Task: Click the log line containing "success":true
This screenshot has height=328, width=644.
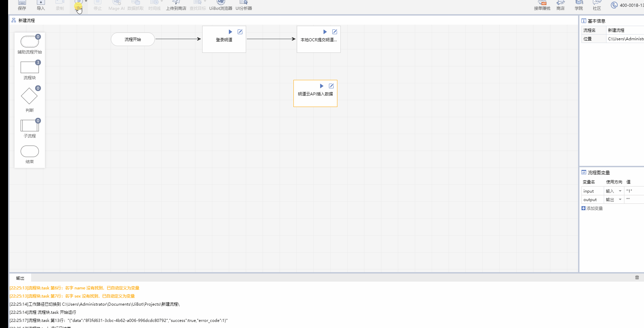Action: pos(119,321)
